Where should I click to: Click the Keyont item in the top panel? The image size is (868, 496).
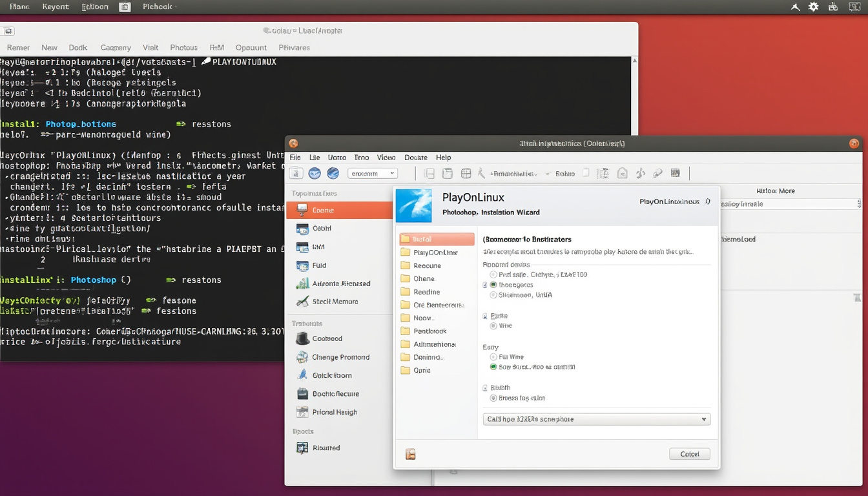(56, 6)
